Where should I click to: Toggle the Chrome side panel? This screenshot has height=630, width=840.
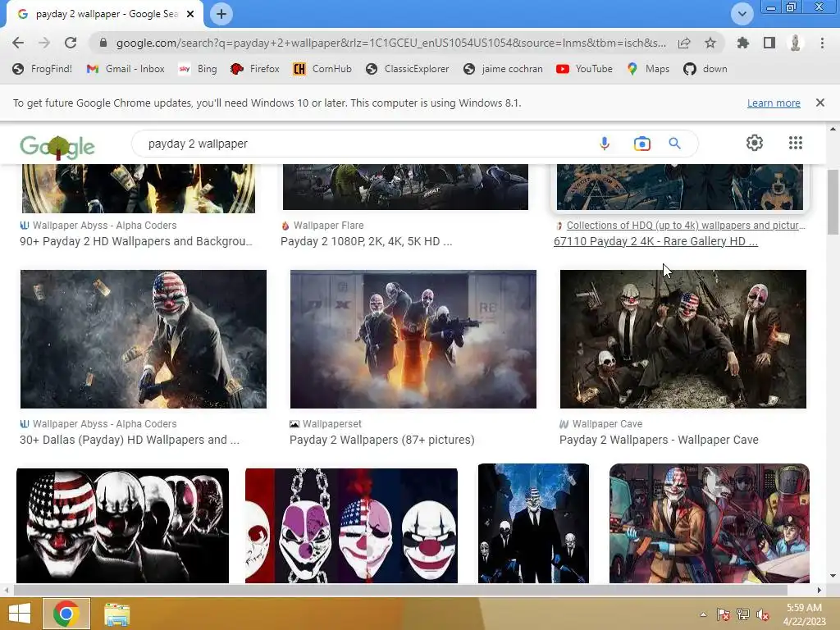[x=769, y=43]
